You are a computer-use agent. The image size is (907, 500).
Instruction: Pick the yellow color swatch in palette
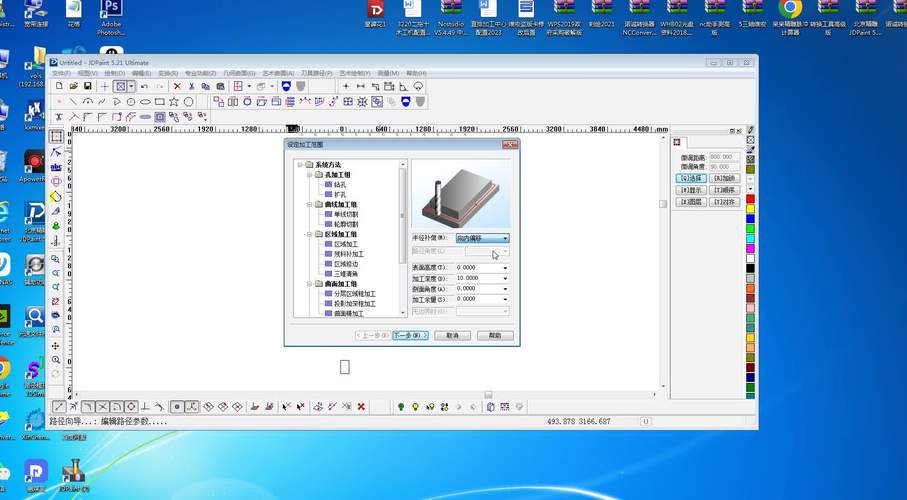click(750, 208)
